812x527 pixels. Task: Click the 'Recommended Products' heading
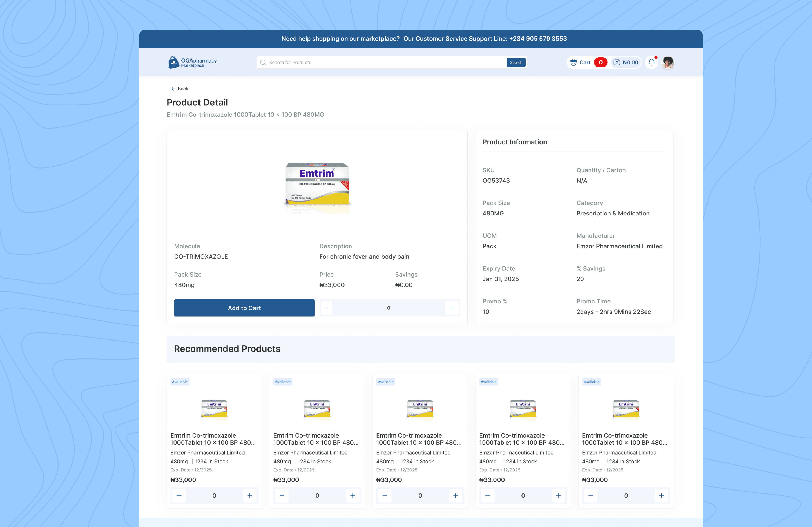point(227,349)
